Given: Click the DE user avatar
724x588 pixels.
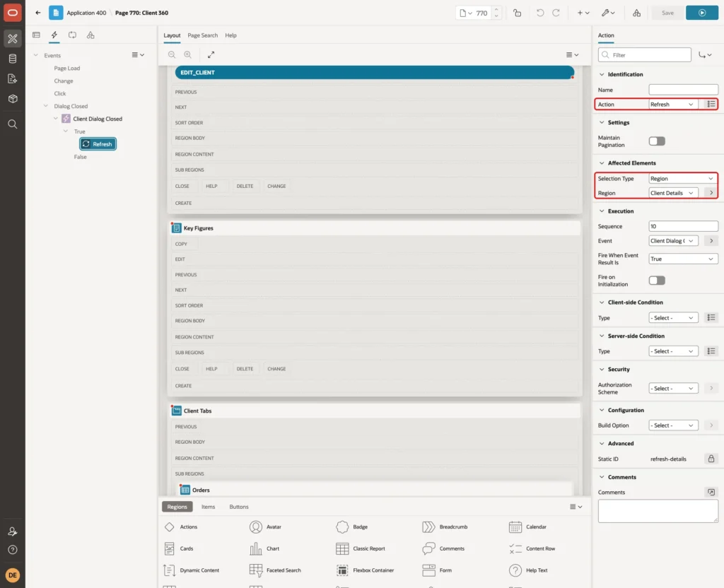Looking at the screenshot, I should [13, 575].
